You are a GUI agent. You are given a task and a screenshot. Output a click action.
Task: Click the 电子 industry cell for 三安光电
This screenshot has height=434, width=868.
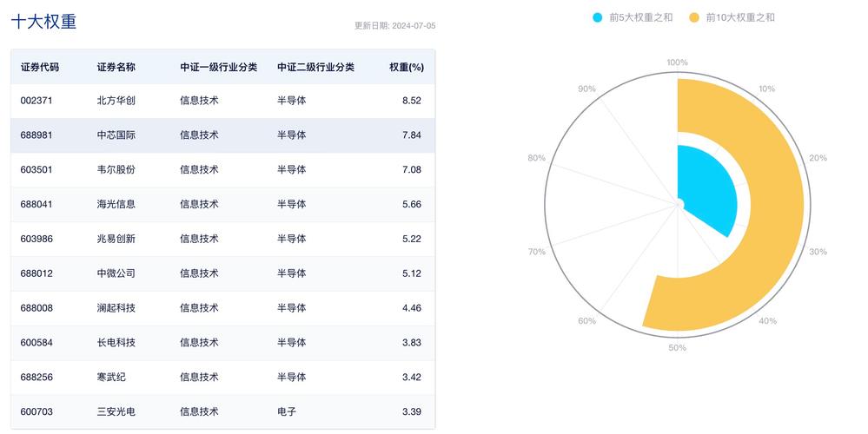click(x=287, y=412)
